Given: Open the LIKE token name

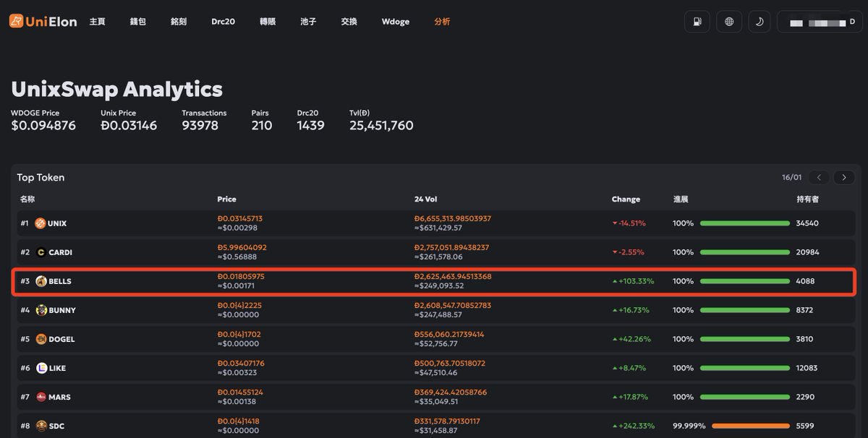Looking at the screenshot, I should point(57,368).
